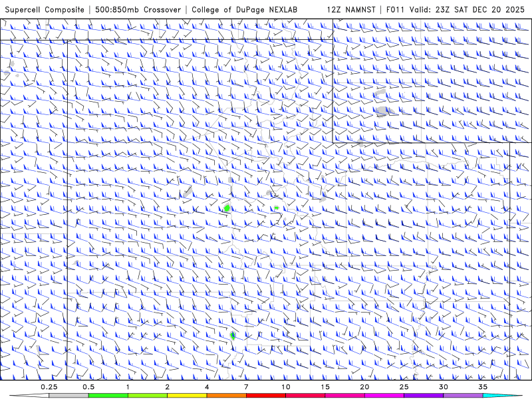Screen dimensions: 532x399
Task: Select the gray swatch in the color scale
Action: coord(68,396)
